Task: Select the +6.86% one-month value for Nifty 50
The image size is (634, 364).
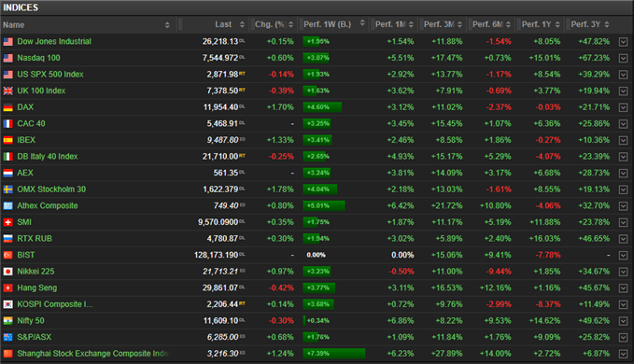Action: tap(401, 321)
